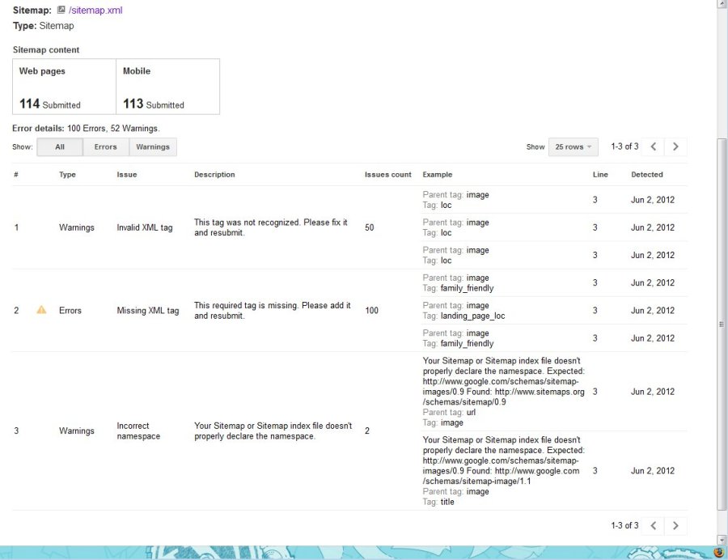728x560 pixels.
Task: Click the Detected column header
Action: (x=646, y=174)
